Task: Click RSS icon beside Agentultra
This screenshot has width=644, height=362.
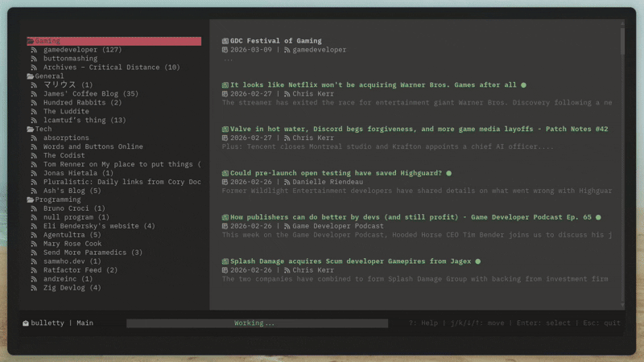Action: click(x=34, y=235)
